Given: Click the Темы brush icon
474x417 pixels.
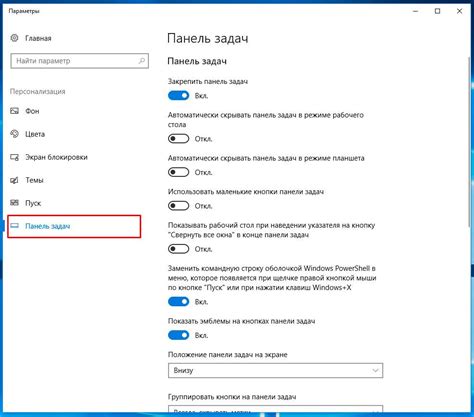Looking at the screenshot, I should tap(14, 180).
